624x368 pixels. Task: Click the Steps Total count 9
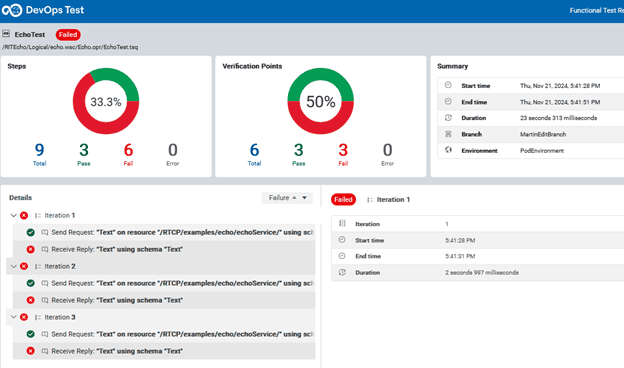click(39, 150)
